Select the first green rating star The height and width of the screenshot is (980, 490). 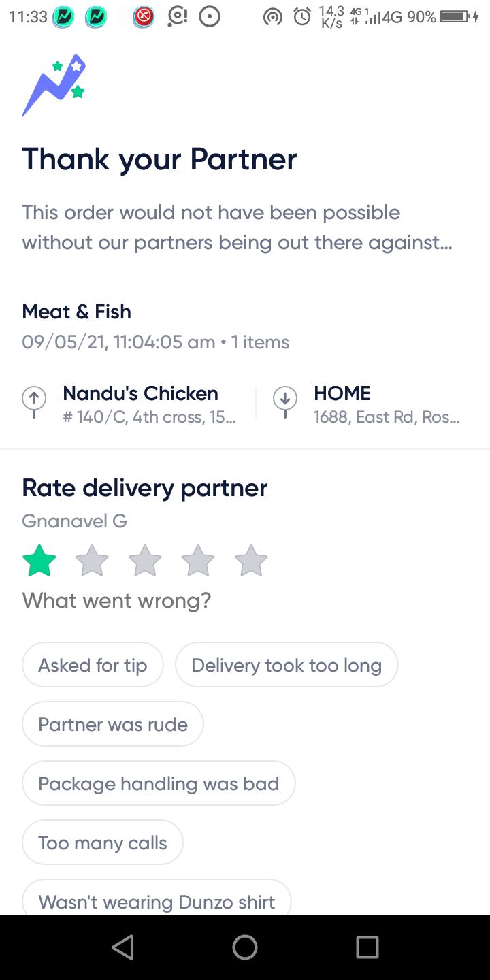pyautogui.click(x=39, y=561)
